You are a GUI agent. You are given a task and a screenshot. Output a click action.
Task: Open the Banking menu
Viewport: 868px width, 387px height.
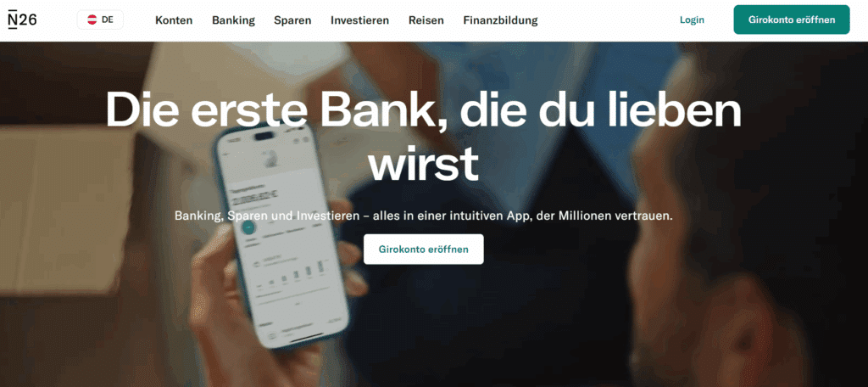234,20
